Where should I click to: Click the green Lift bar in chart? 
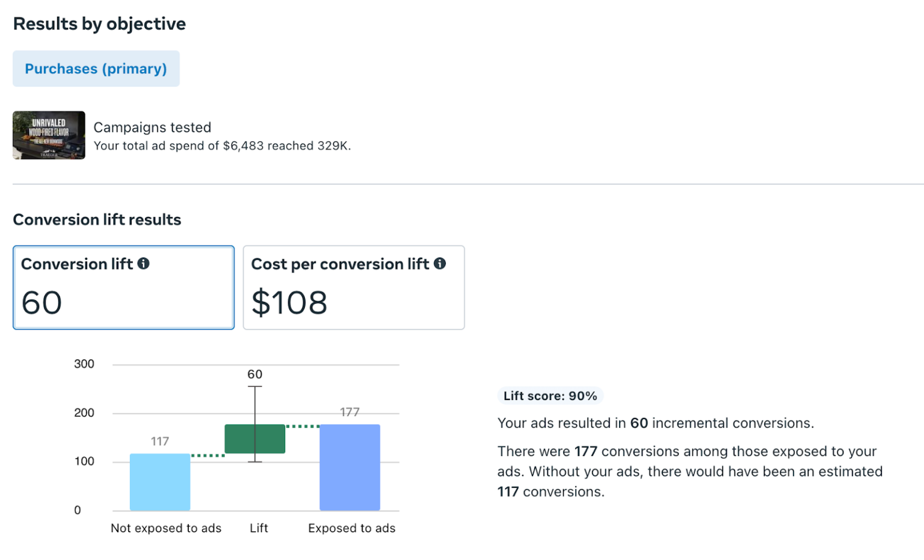coord(255,438)
